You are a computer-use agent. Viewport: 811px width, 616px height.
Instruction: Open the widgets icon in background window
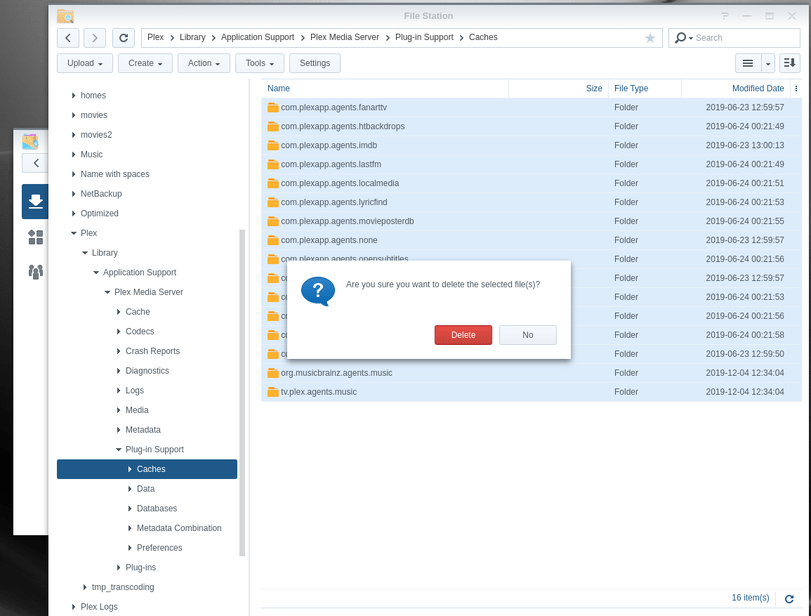pyautogui.click(x=35, y=237)
